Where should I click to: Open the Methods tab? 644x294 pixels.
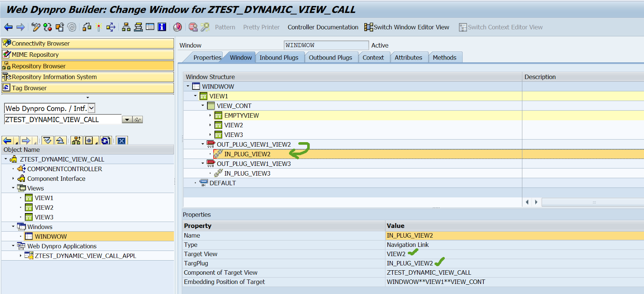coord(444,58)
